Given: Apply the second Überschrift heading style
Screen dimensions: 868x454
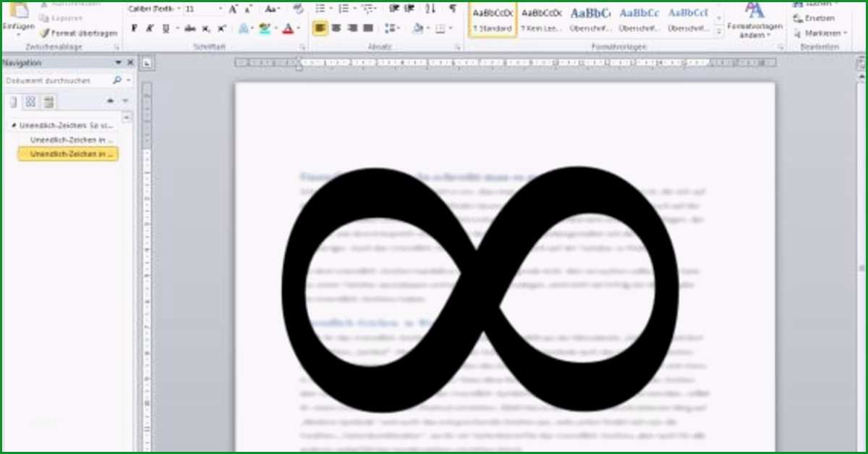Looking at the screenshot, I should [x=639, y=20].
